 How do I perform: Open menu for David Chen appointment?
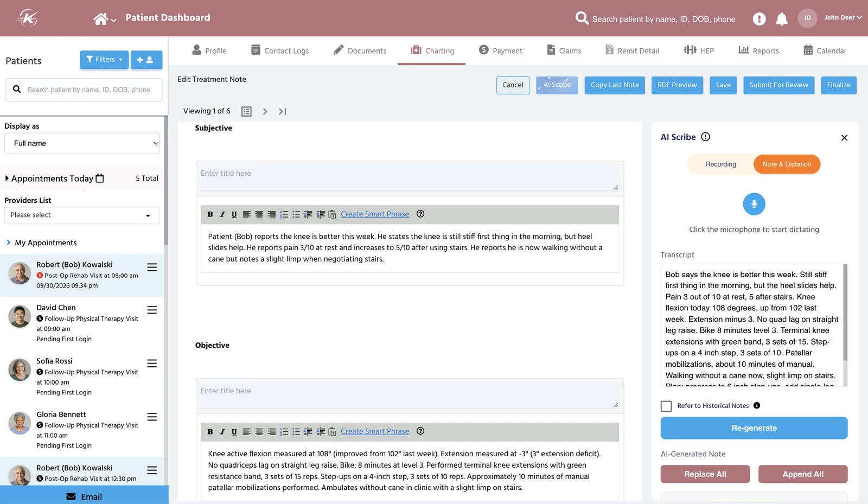[x=152, y=310]
